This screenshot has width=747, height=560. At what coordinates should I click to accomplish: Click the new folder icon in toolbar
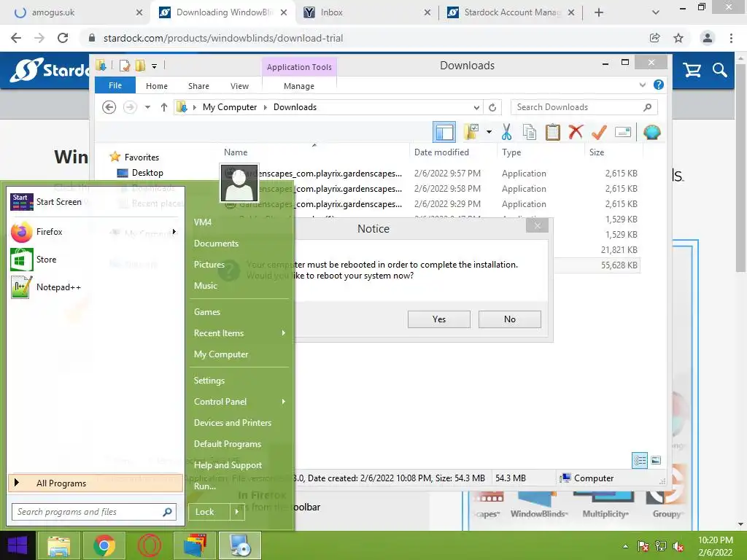coord(471,132)
